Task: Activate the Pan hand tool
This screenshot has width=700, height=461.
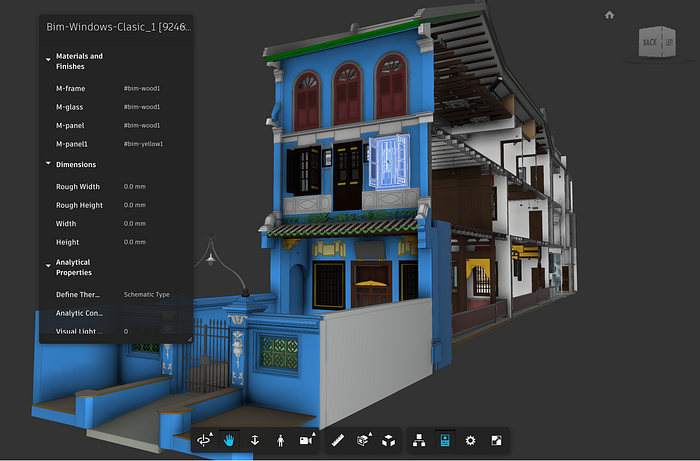Action: (229, 440)
